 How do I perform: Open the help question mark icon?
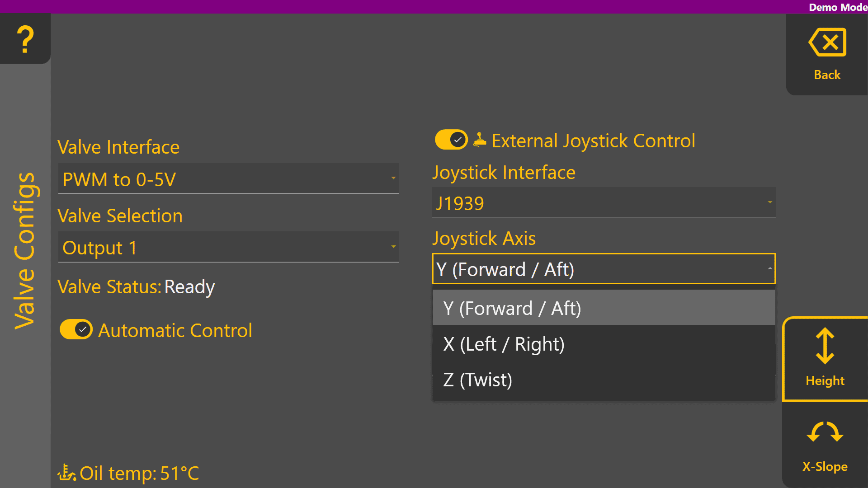(25, 39)
